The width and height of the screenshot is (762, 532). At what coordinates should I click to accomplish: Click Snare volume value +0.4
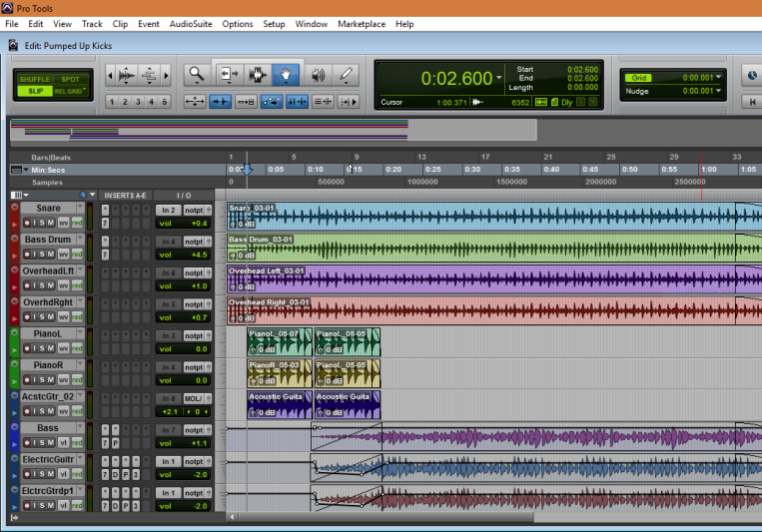[199, 224]
